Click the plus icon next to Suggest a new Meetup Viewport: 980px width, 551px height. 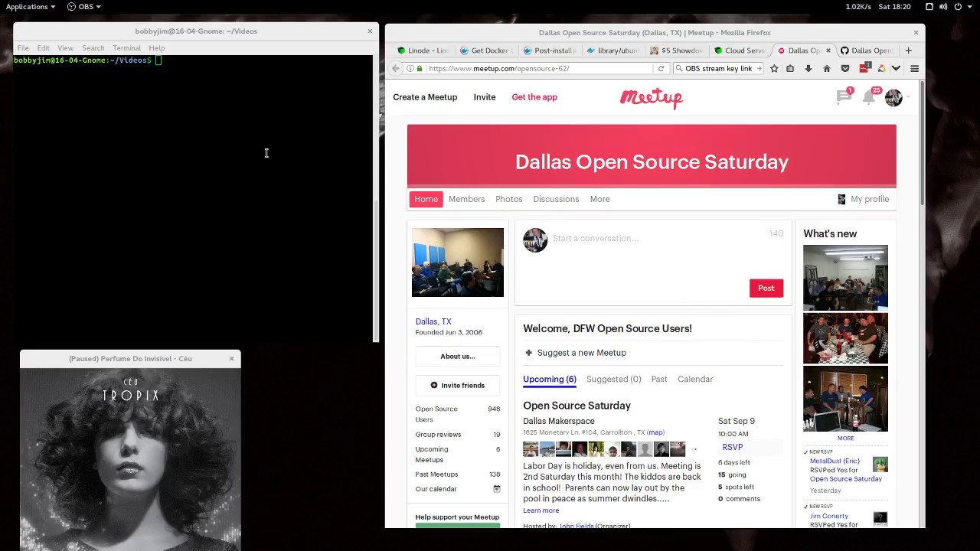528,353
